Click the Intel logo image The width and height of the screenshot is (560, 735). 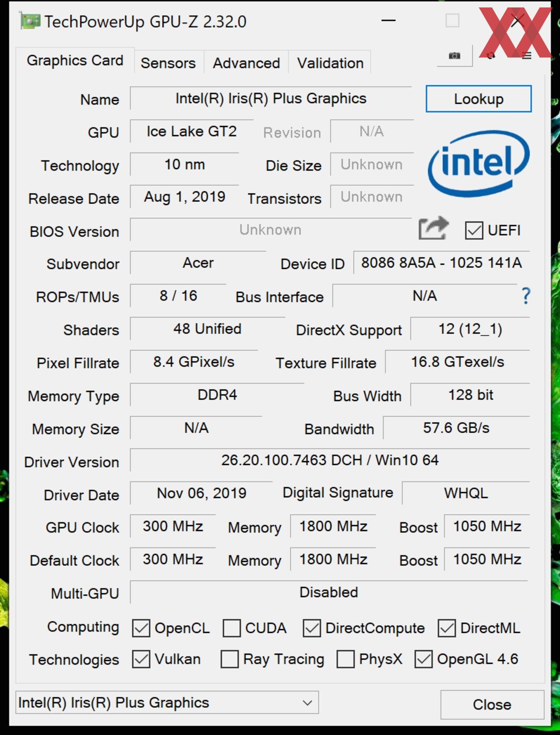pos(479,163)
